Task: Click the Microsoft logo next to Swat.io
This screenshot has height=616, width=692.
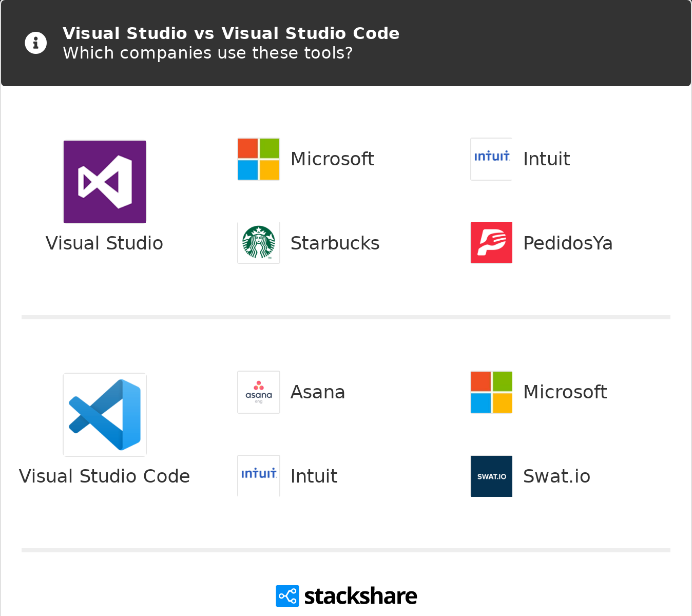Action: pos(491,392)
